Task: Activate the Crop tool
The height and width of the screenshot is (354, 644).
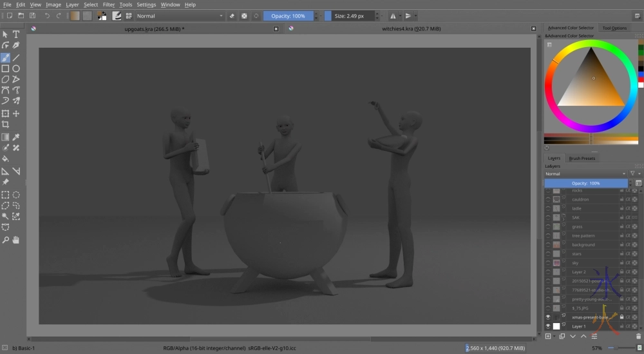Action: (x=5, y=124)
